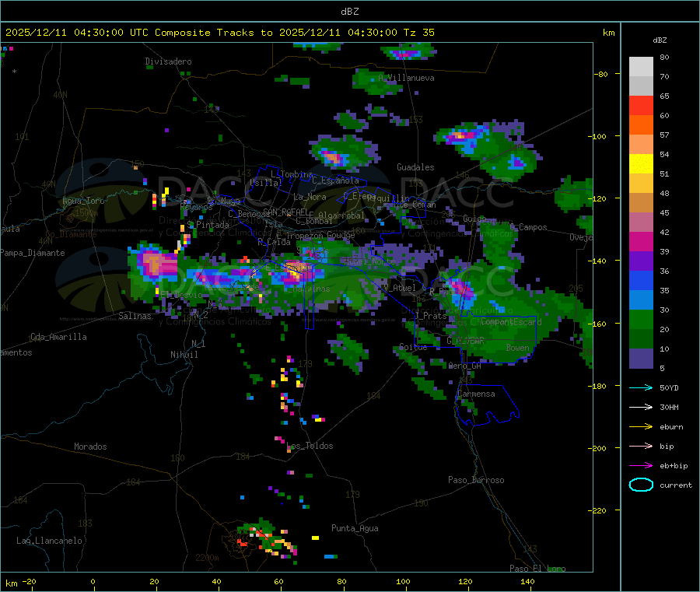
Task: Pick the purple swatch between 39 and 36
Action: (x=641, y=261)
